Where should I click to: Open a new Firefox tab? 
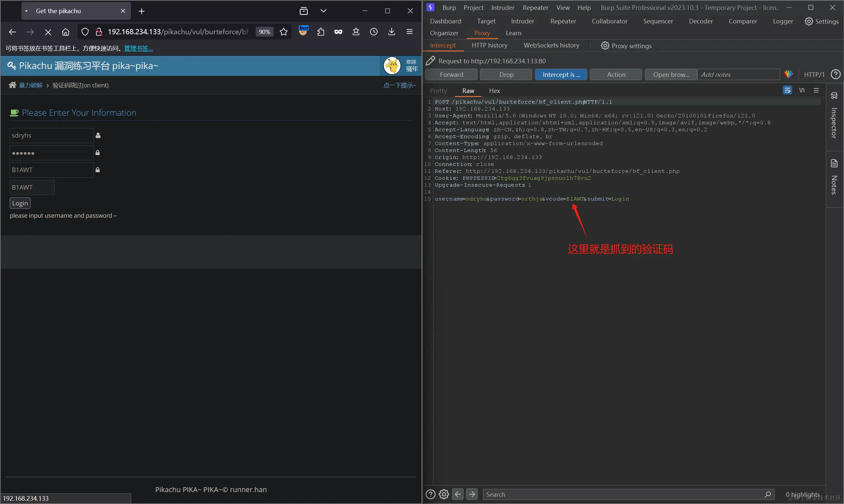[141, 11]
